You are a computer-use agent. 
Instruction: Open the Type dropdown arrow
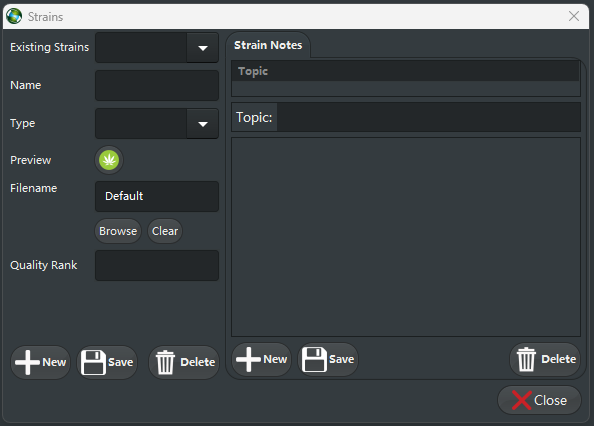(203, 124)
